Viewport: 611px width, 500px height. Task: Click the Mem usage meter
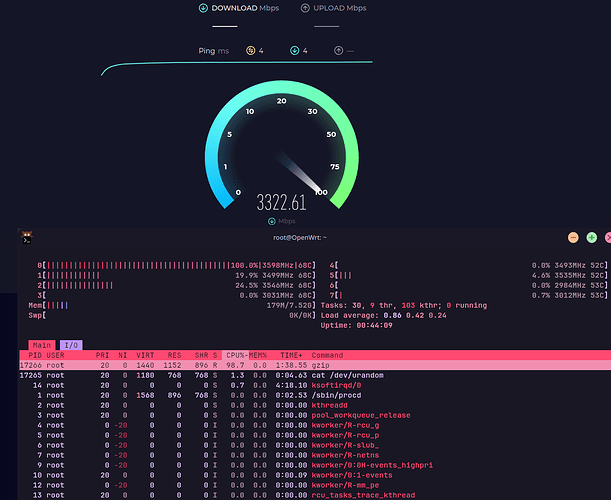[172, 305]
